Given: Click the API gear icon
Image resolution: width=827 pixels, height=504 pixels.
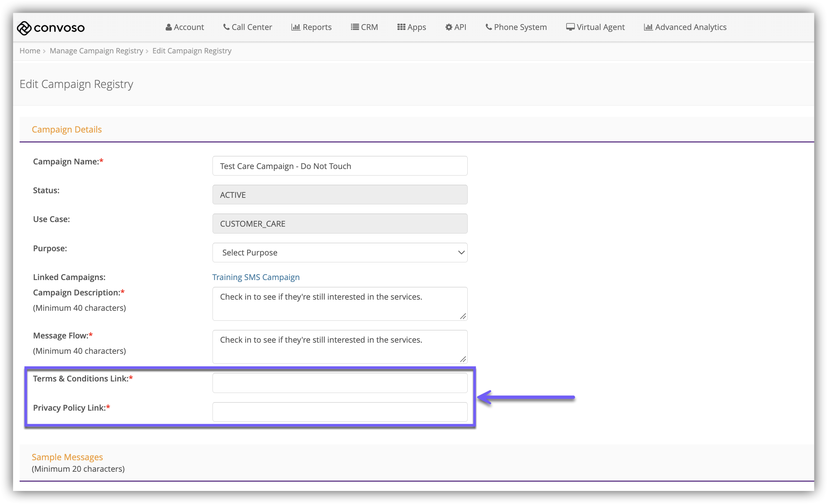Looking at the screenshot, I should [448, 27].
